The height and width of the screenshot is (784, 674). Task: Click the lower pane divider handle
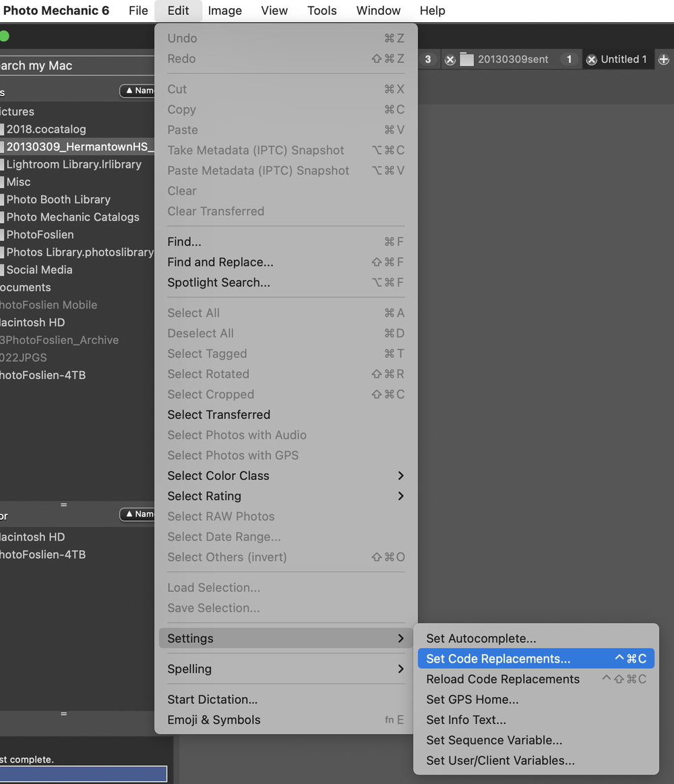click(63, 713)
